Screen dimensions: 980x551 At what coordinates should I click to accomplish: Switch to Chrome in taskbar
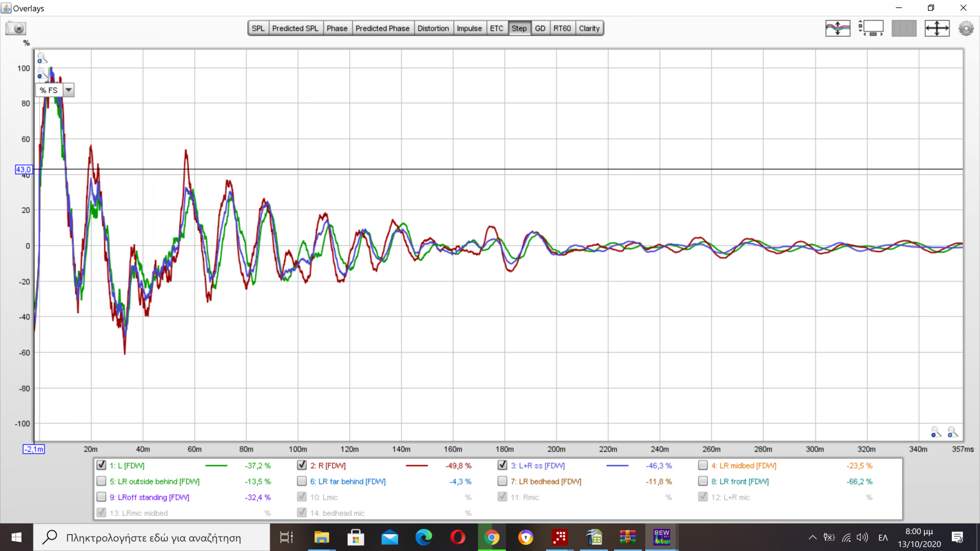click(x=492, y=537)
